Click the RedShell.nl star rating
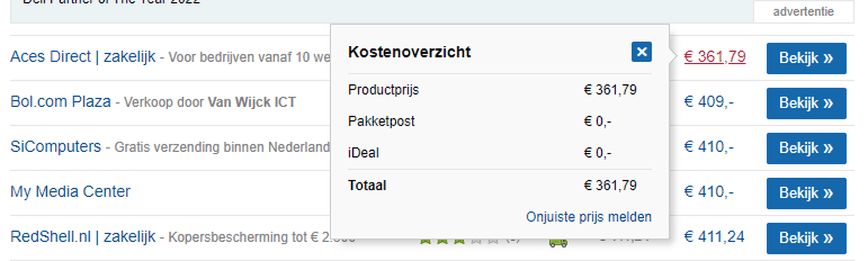 459,241
